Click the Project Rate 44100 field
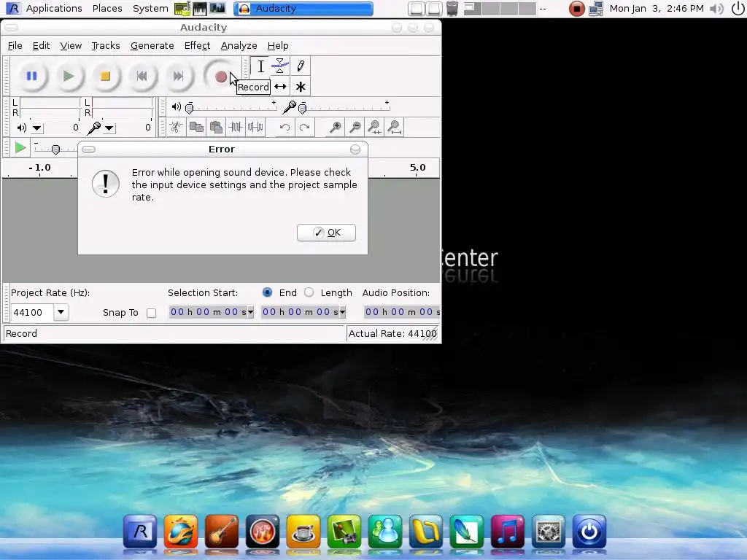 click(32, 312)
